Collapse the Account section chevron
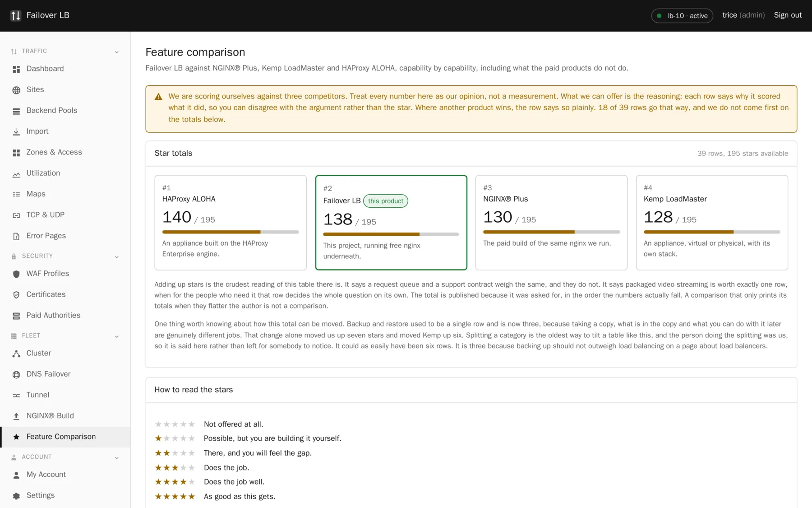Viewport: 812px width, 508px height. (117, 458)
